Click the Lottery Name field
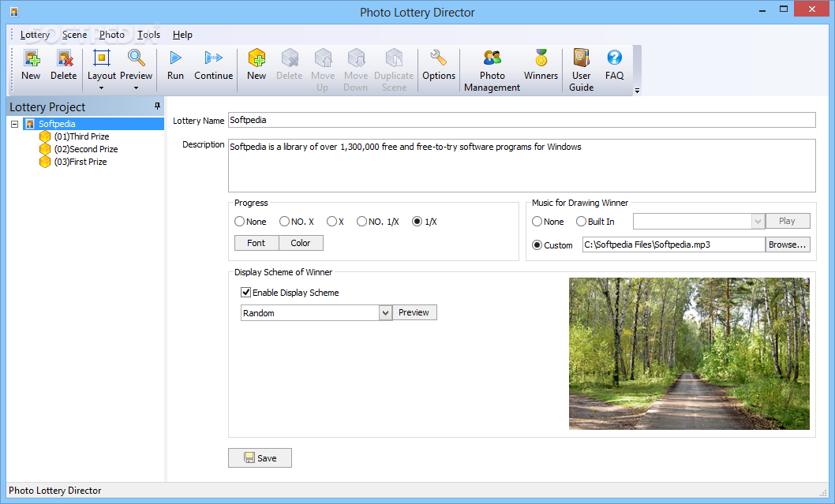Screen dimensions: 835x504 [522, 120]
